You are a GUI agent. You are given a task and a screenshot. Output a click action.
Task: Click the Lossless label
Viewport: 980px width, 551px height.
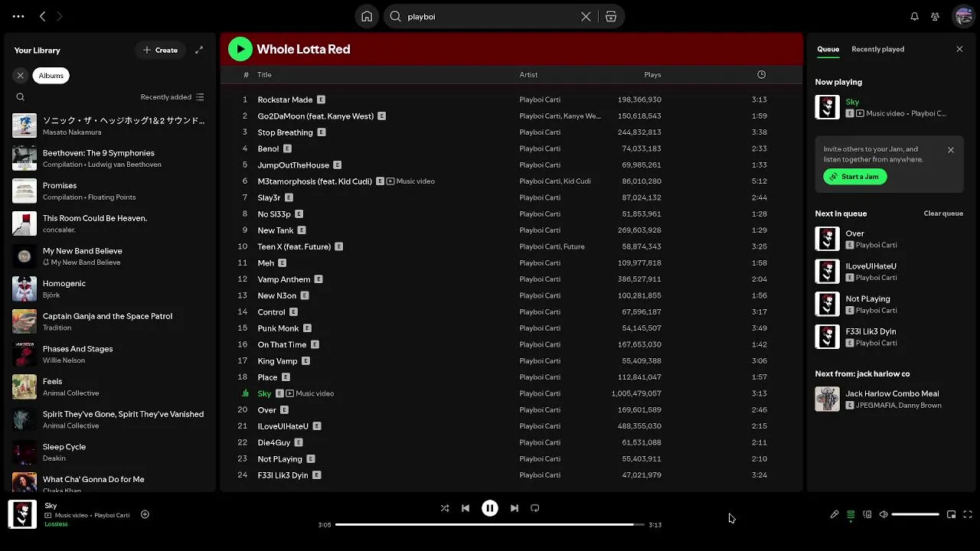tap(57, 524)
